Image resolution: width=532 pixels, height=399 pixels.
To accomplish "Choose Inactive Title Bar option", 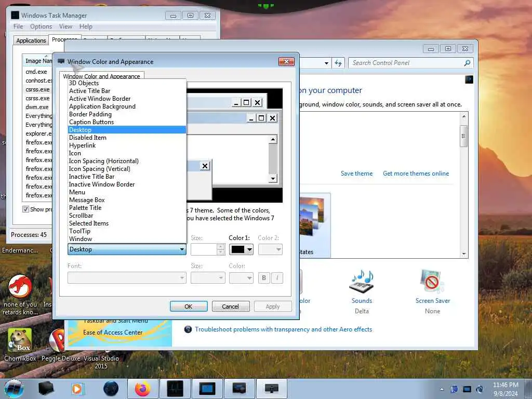I will (x=127, y=177).
